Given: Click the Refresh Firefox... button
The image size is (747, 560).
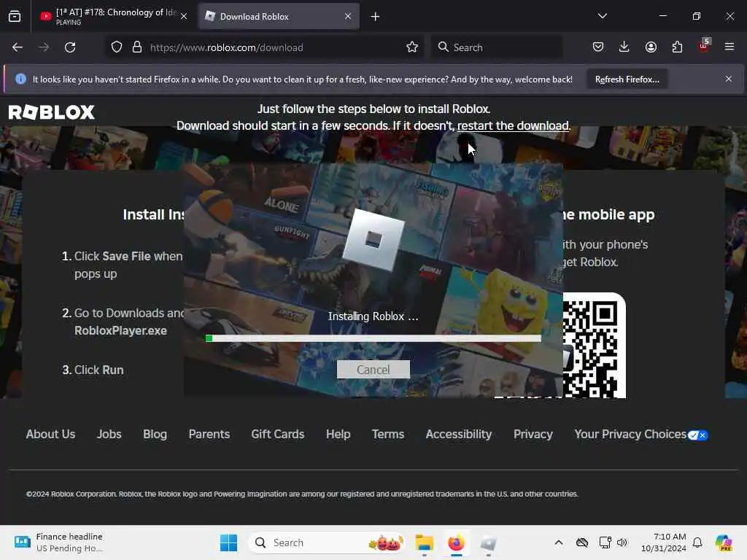Looking at the screenshot, I should [x=627, y=79].
